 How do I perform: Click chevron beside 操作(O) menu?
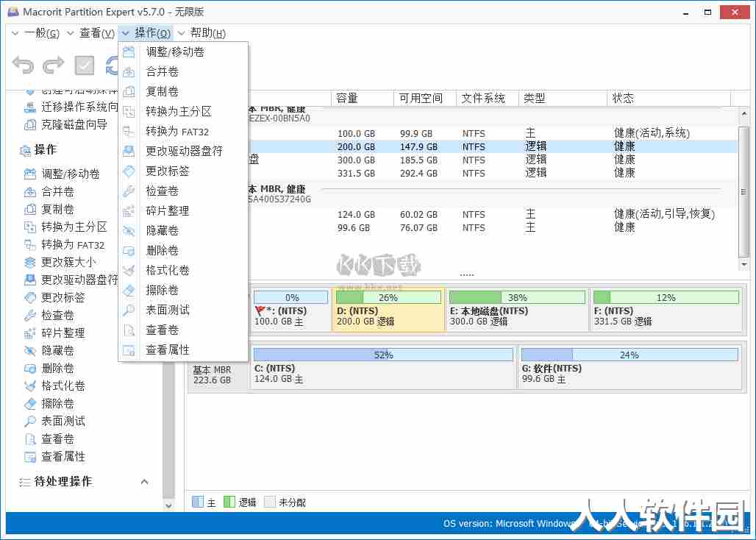click(x=125, y=33)
